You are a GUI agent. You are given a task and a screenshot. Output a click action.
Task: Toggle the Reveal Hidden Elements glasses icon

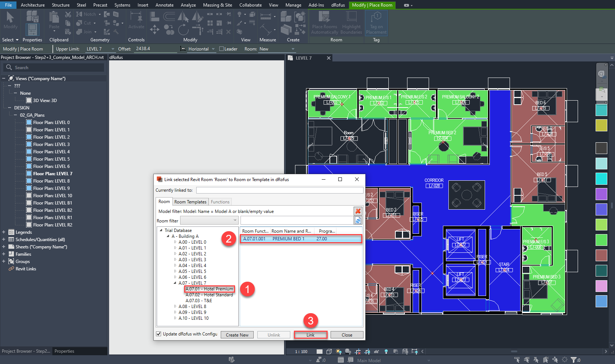(x=377, y=351)
